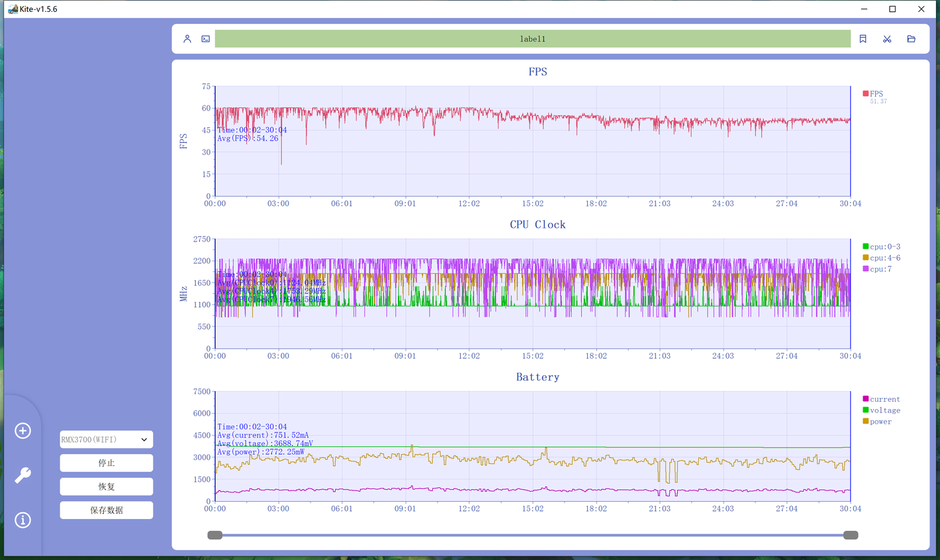Viewport: 940px width, 560px height.
Task: Maximize the Kite window
Action: coord(892,9)
